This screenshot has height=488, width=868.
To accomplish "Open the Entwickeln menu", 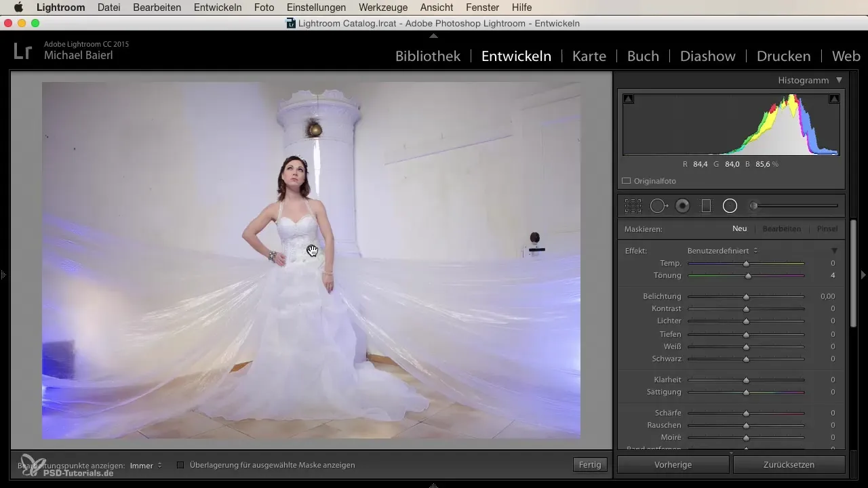I will pos(218,7).
